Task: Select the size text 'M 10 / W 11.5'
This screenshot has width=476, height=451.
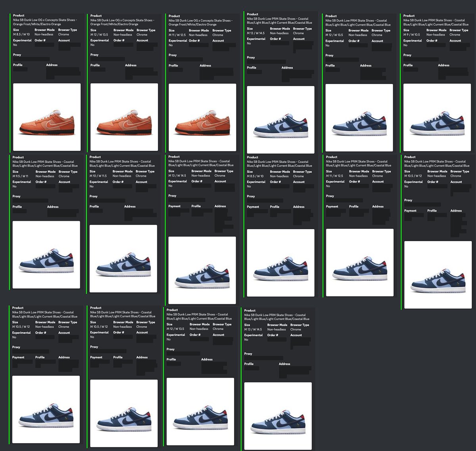Action: [98, 176]
